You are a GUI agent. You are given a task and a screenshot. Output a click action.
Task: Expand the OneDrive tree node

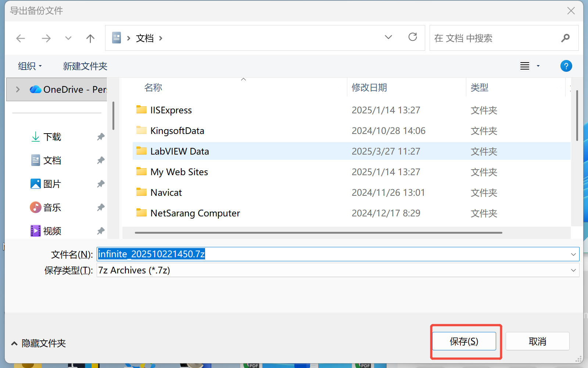click(18, 89)
